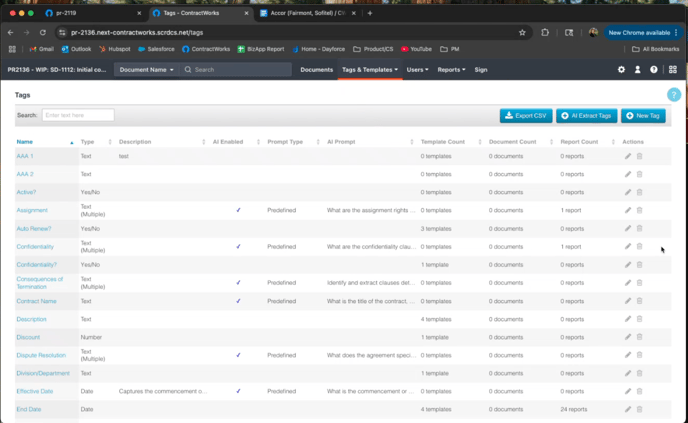Delete the Assignment tag via trash icon
The width and height of the screenshot is (688, 423).
[640, 210]
